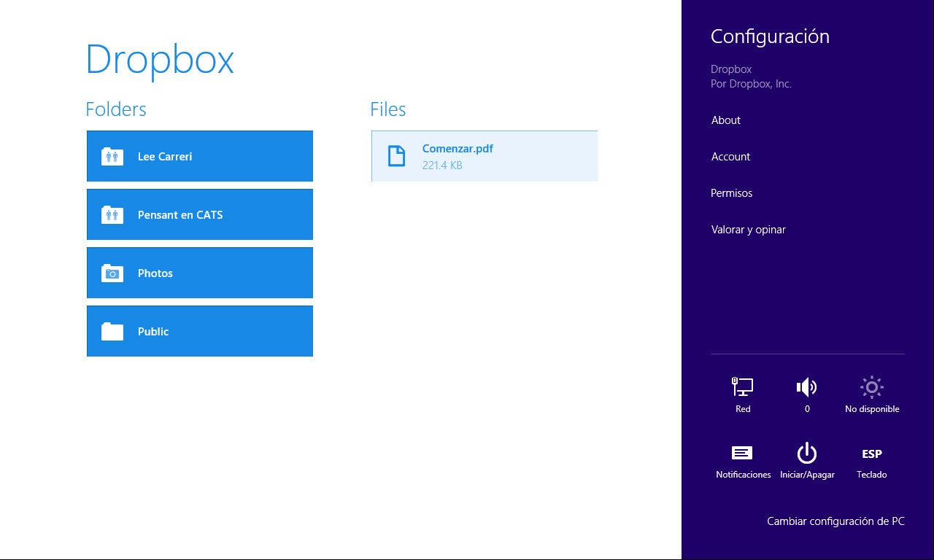Click the document icon for Comenzar.pdf
Viewport: 934px width, 560px height.
coord(396,156)
